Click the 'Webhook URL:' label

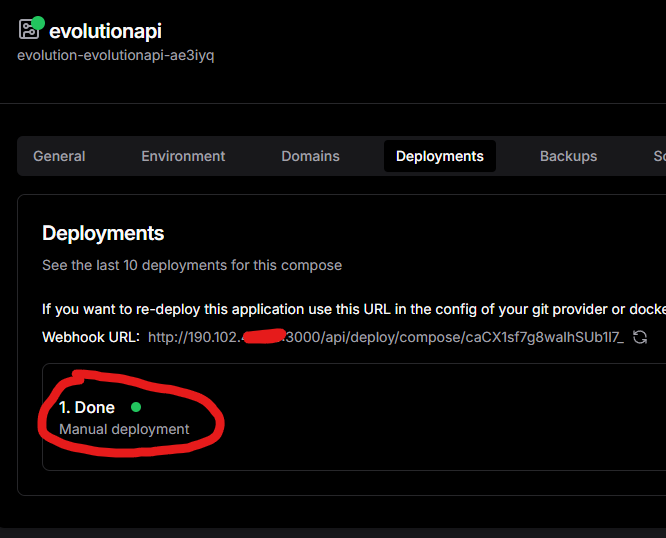click(91, 338)
